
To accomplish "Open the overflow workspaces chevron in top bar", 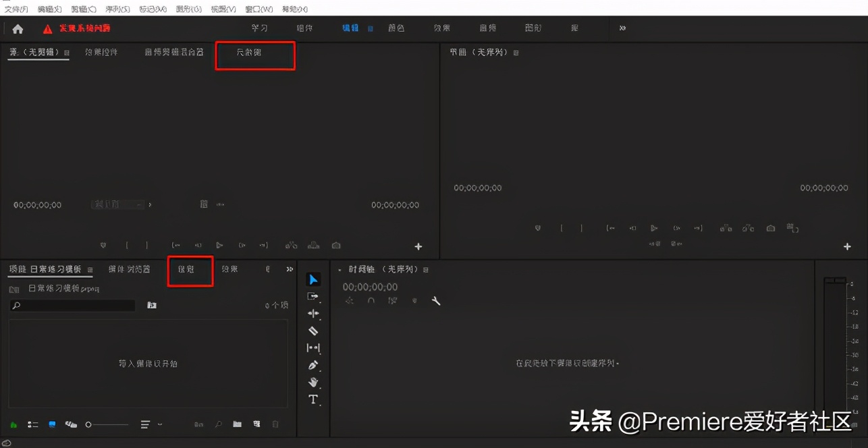I will click(621, 28).
